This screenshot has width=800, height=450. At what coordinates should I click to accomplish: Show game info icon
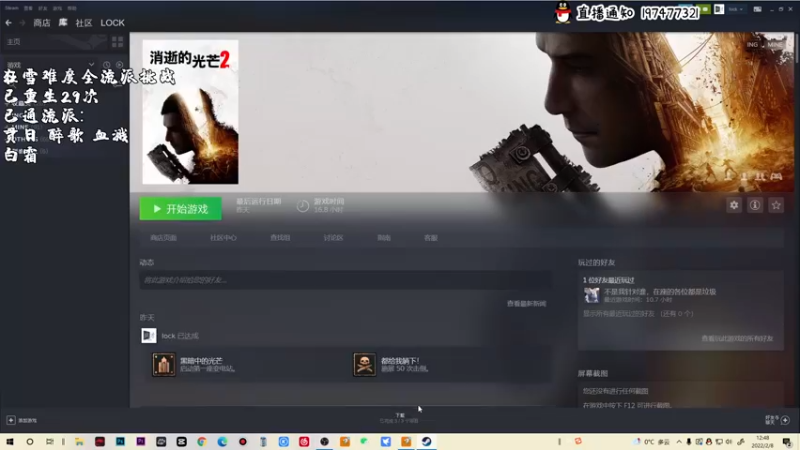(755, 205)
